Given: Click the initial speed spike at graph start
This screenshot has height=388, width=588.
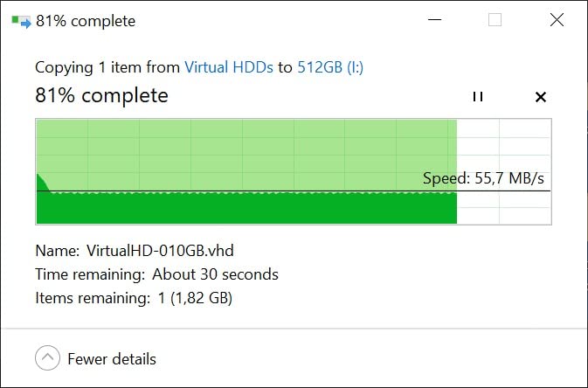Looking at the screenshot, I should 41,184.
